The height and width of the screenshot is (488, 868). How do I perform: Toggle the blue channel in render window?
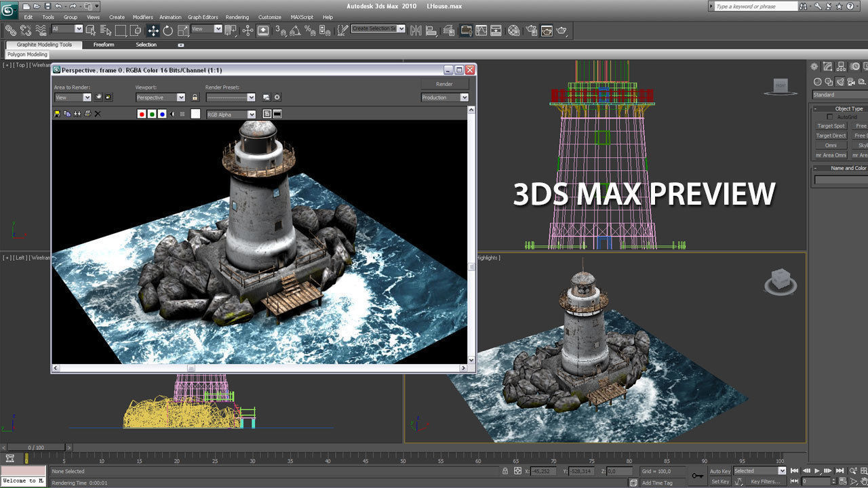[162, 114]
